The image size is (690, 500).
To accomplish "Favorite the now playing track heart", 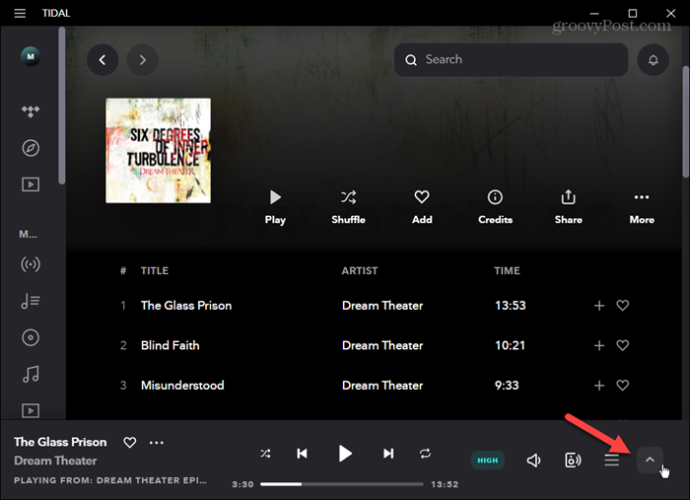I will tap(130, 442).
